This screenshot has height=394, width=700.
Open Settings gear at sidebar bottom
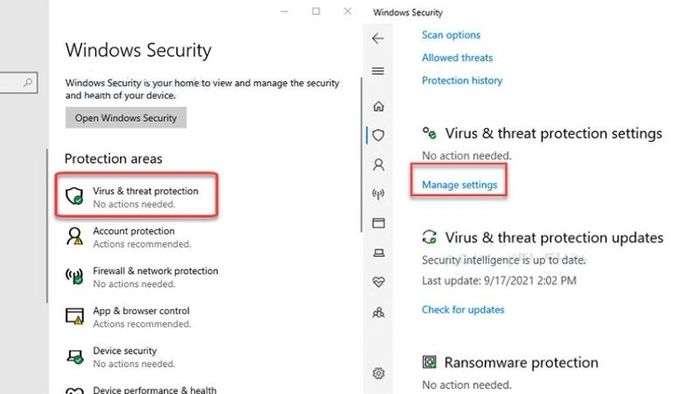379,373
